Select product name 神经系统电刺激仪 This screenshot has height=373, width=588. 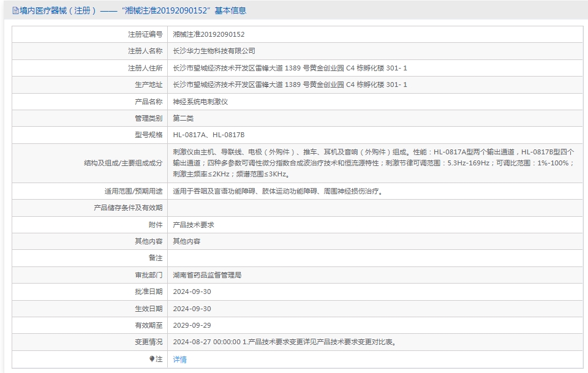[x=200, y=102]
